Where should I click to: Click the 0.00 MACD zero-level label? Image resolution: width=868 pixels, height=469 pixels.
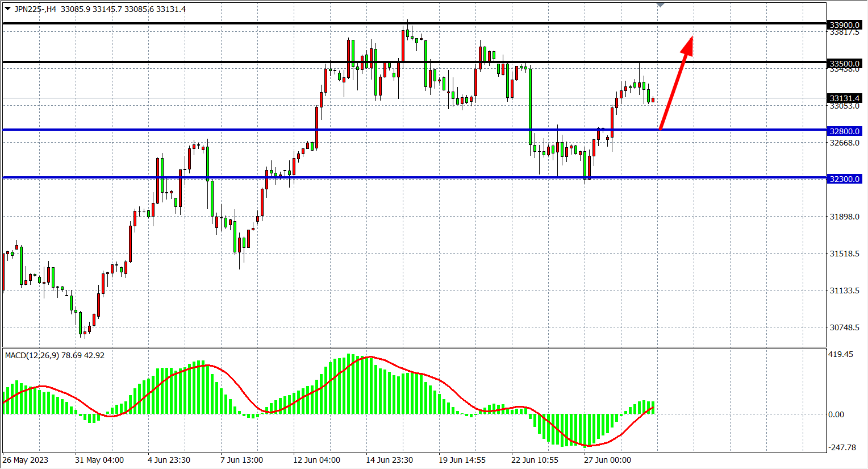pyautogui.click(x=836, y=414)
